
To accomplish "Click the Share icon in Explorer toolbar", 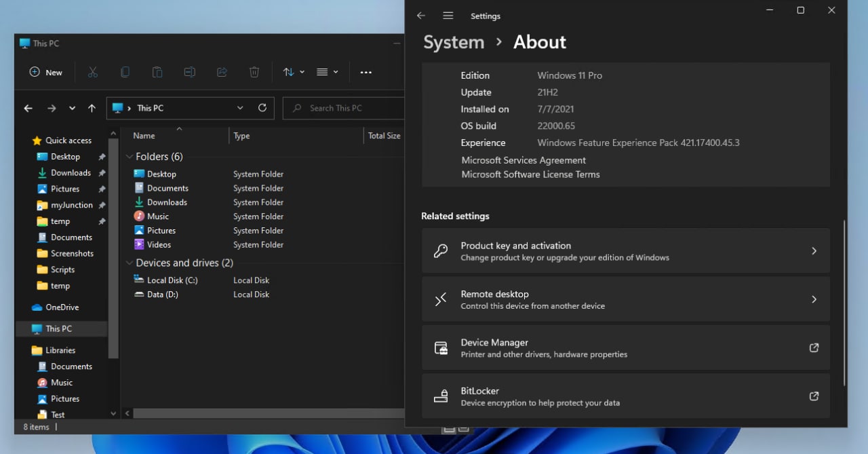I will click(222, 72).
